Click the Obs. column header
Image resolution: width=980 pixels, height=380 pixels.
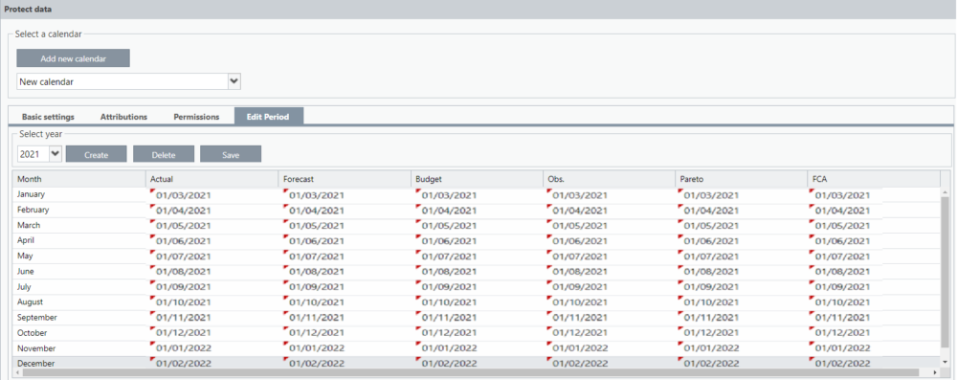click(x=610, y=179)
